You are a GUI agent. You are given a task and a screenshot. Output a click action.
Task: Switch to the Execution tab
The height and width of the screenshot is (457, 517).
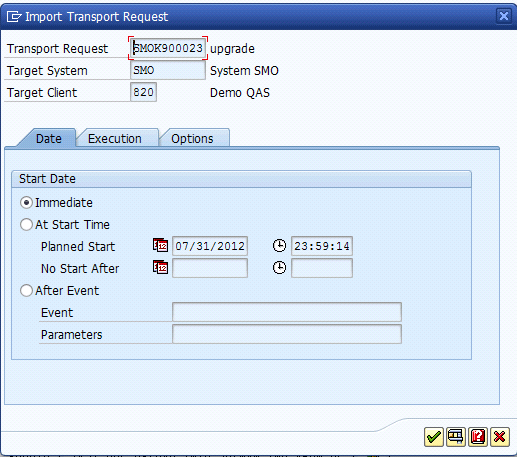[115, 138]
